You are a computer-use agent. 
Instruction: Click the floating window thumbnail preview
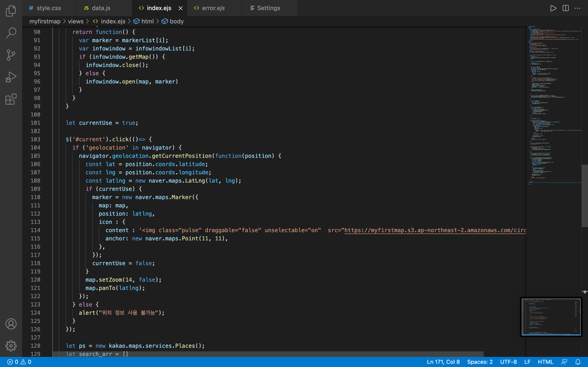tap(551, 317)
